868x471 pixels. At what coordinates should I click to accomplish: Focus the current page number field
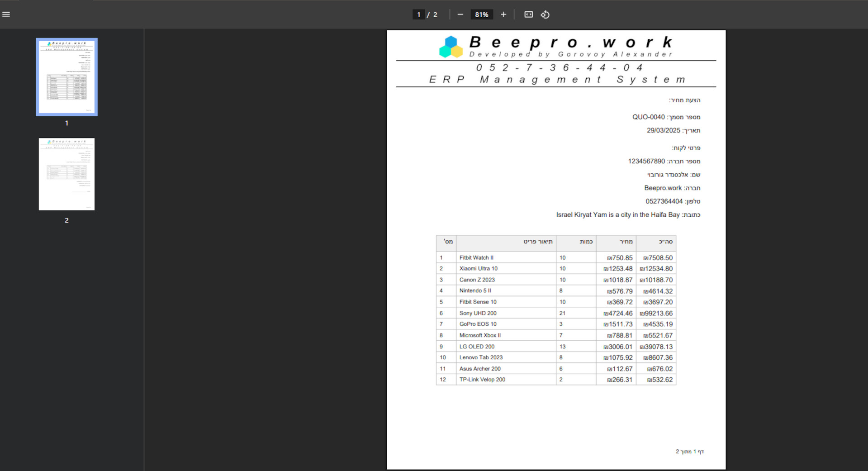[418, 14]
